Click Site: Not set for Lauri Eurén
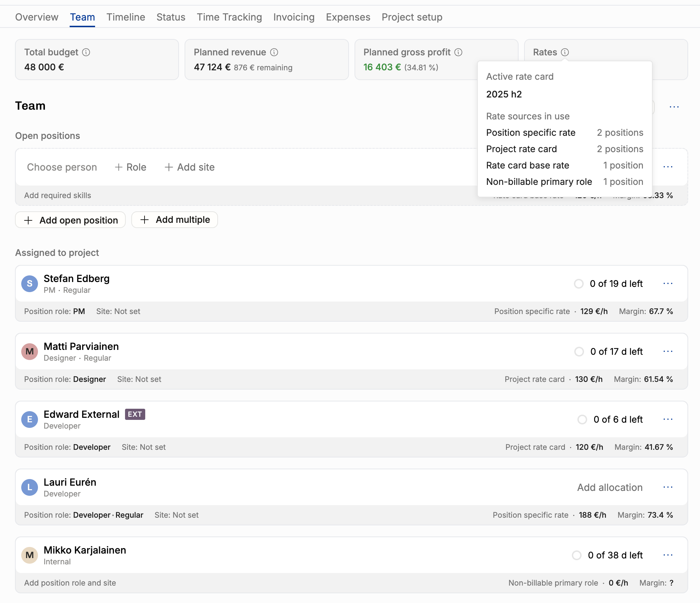 (x=177, y=515)
